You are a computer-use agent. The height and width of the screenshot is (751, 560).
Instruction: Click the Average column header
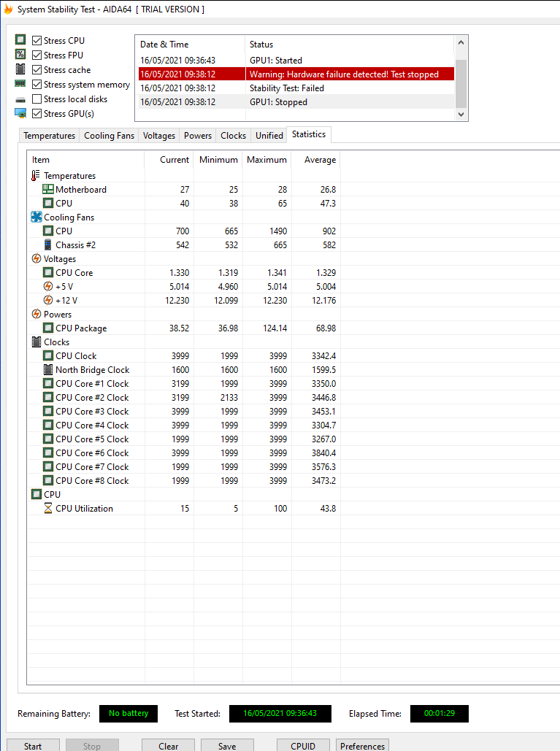pyautogui.click(x=316, y=160)
